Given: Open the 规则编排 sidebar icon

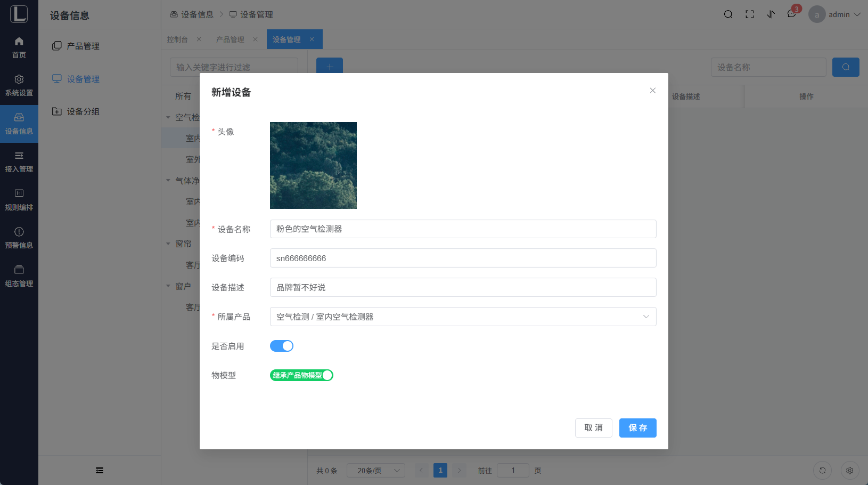Looking at the screenshot, I should click(19, 193).
